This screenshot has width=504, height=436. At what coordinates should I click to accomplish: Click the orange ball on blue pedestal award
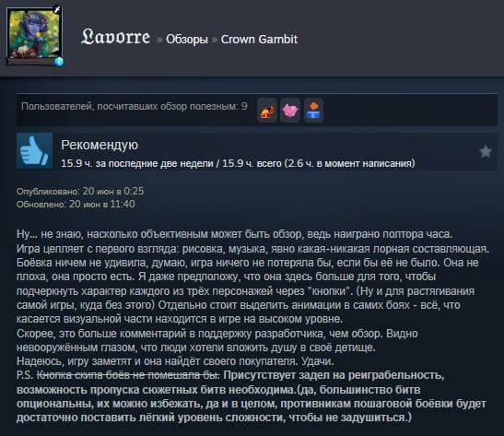[x=313, y=111]
